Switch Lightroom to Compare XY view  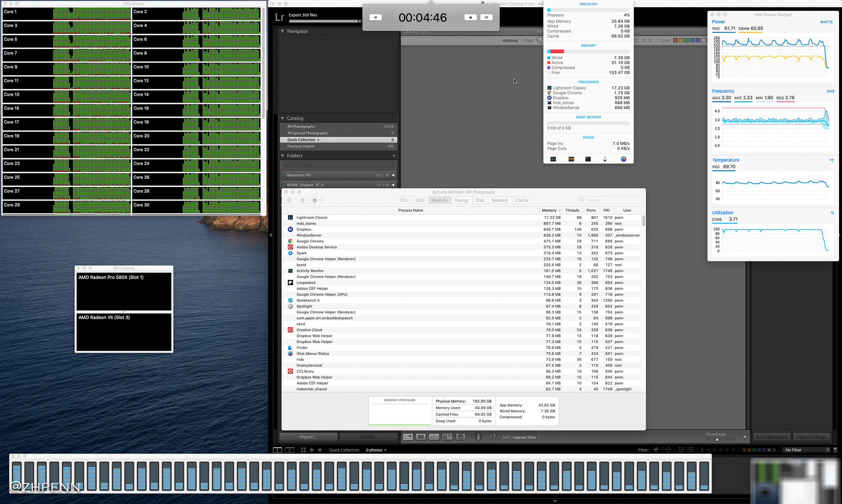(434, 437)
